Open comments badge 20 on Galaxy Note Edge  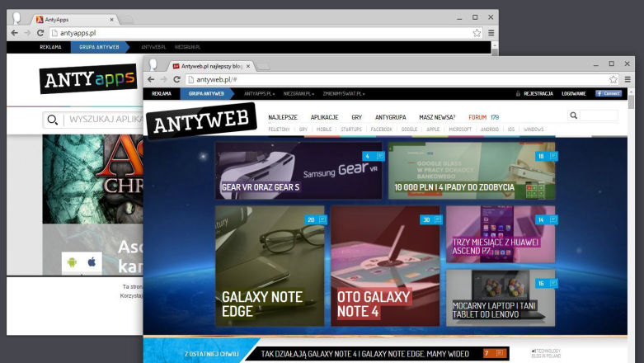coord(316,220)
